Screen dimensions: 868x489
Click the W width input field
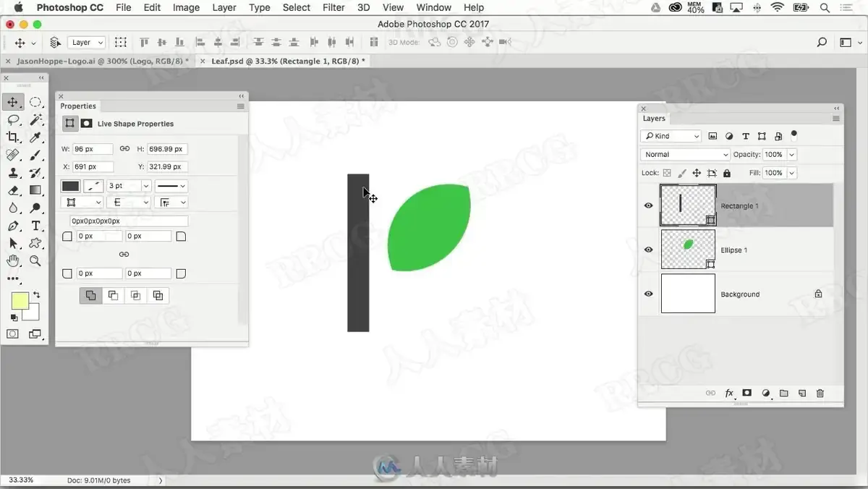coord(93,149)
